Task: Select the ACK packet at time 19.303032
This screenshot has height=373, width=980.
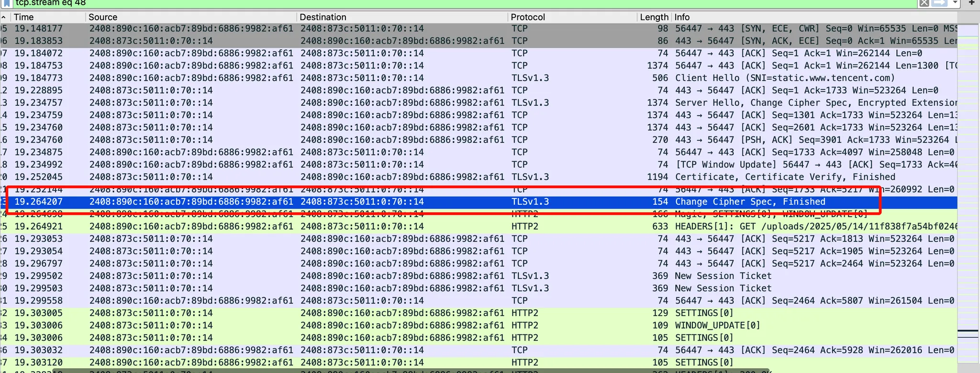Action: click(479, 351)
